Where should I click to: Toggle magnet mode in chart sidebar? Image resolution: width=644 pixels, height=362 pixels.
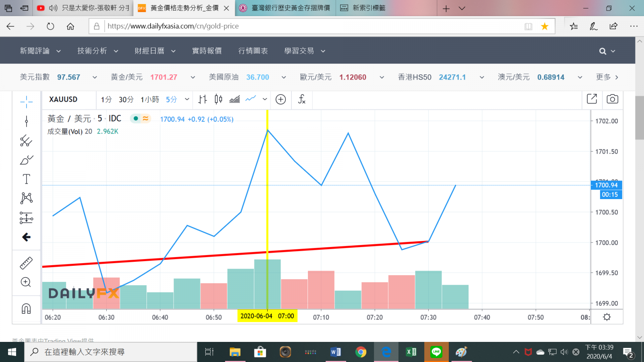pos(26,309)
